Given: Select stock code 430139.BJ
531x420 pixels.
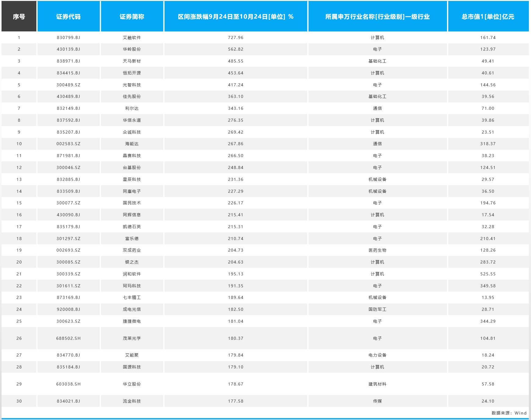Looking at the screenshot, I should click(x=68, y=49).
